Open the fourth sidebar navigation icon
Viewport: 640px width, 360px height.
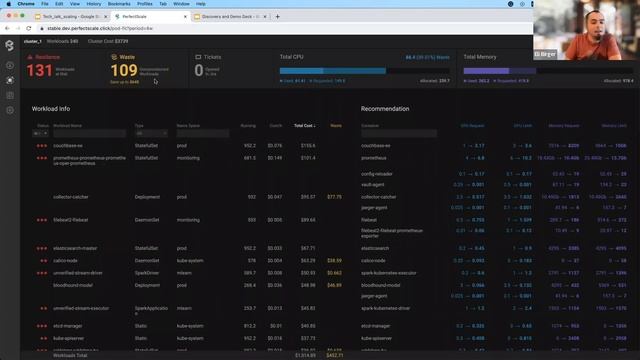(x=10, y=110)
